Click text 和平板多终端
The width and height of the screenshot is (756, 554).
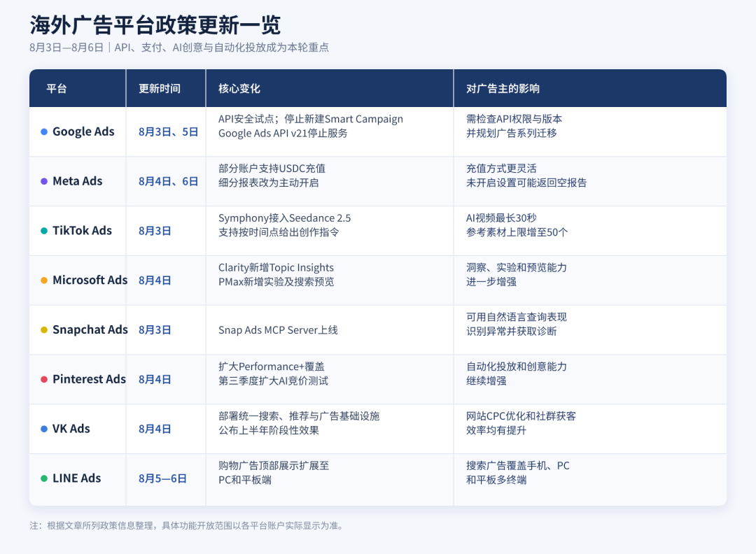pyautogui.click(x=496, y=480)
